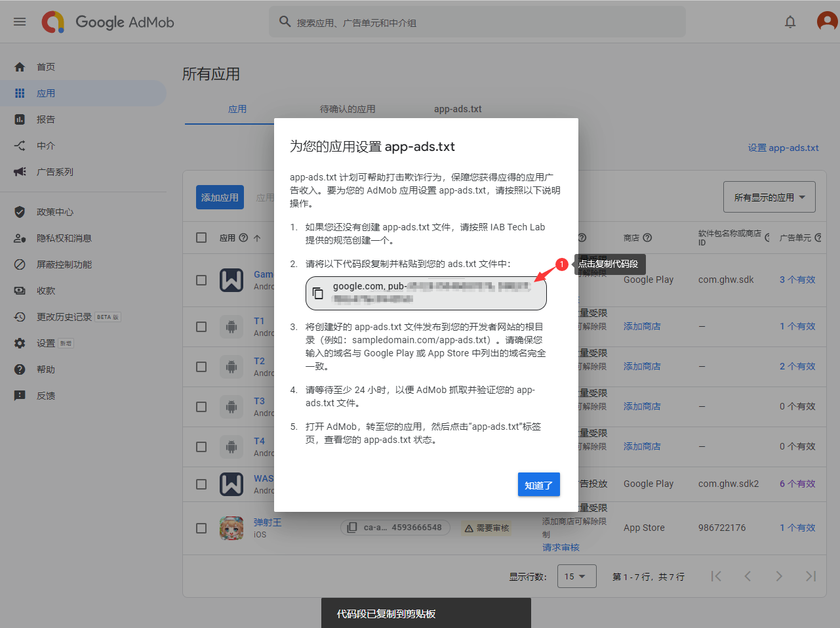Click the 反馈 feedback icon
This screenshot has height=628, width=840.
20,396
